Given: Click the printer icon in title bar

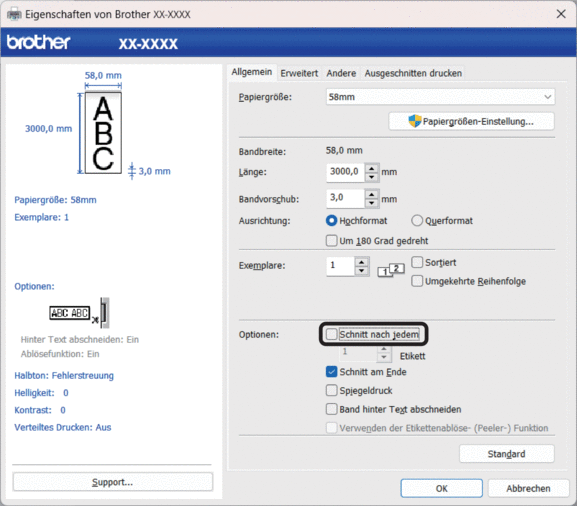Looking at the screenshot, I should pos(14,14).
